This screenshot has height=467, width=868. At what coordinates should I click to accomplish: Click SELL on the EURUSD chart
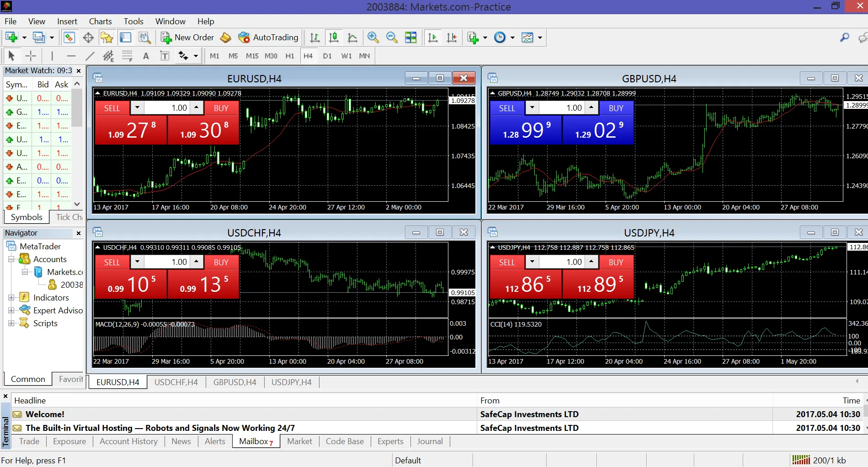112,108
